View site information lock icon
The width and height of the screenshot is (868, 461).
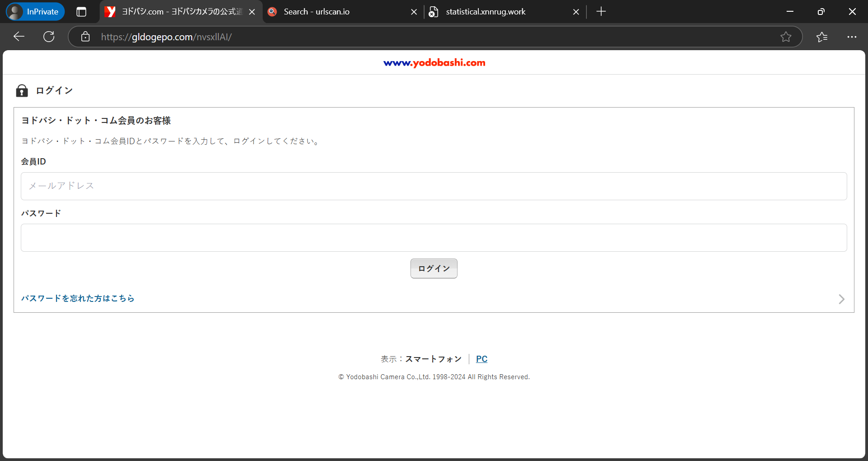pyautogui.click(x=85, y=37)
